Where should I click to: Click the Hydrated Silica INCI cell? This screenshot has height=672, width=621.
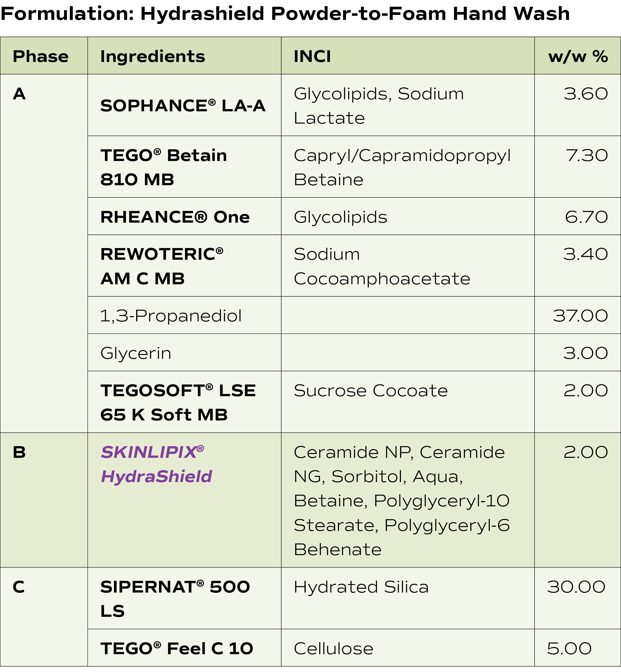[x=361, y=587]
